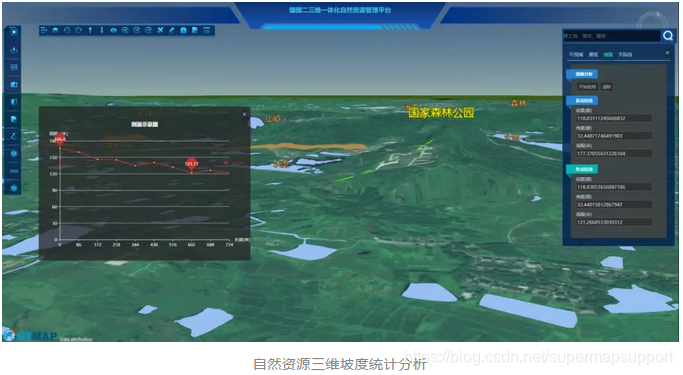Open the download tray icon in left sidebar
This screenshot has height=375, width=683.
[14, 50]
